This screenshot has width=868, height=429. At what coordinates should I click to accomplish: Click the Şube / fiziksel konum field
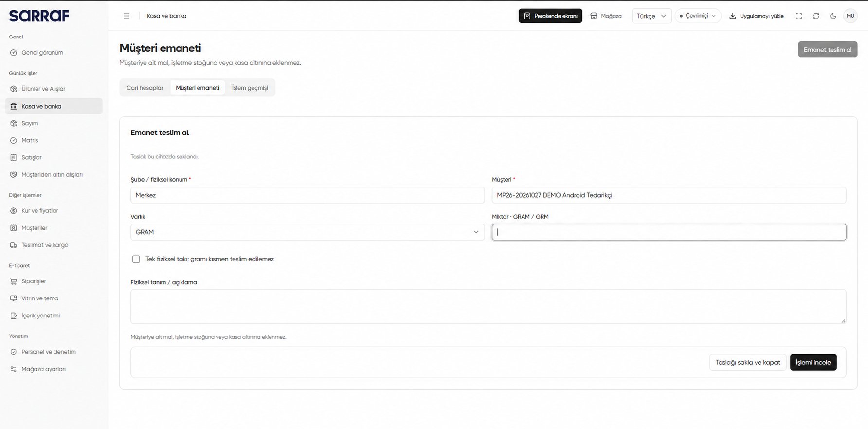tap(307, 195)
